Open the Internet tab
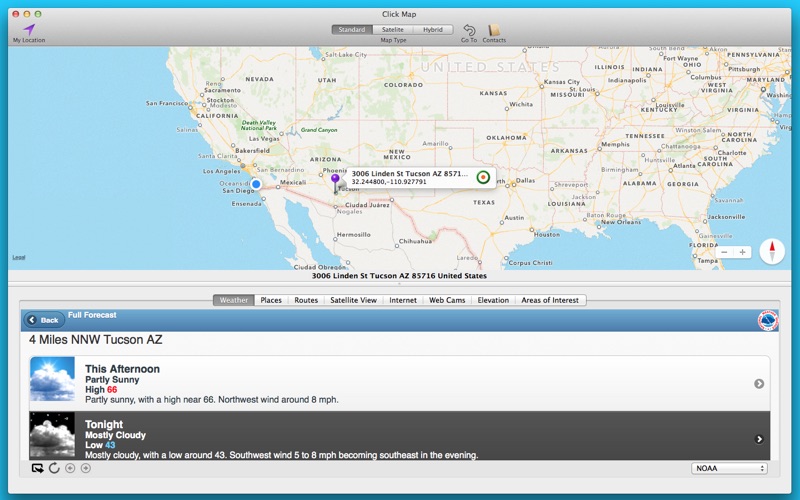 (x=403, y=300)
